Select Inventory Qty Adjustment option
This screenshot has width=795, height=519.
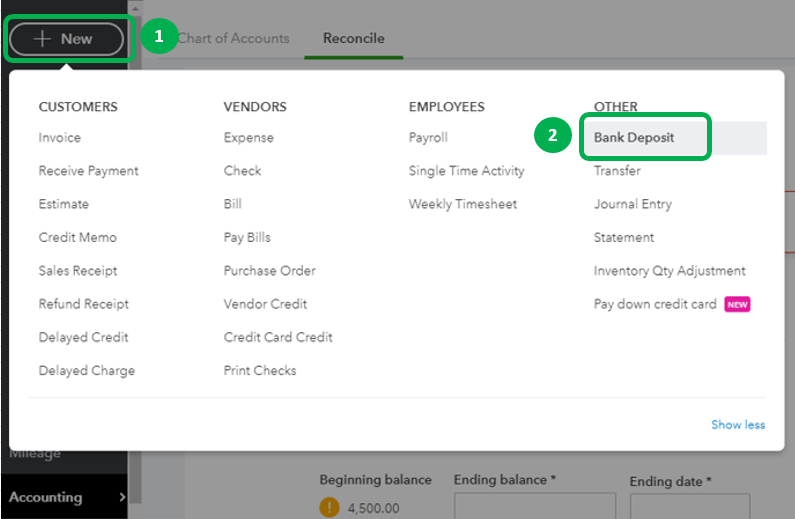pos(669,271)
